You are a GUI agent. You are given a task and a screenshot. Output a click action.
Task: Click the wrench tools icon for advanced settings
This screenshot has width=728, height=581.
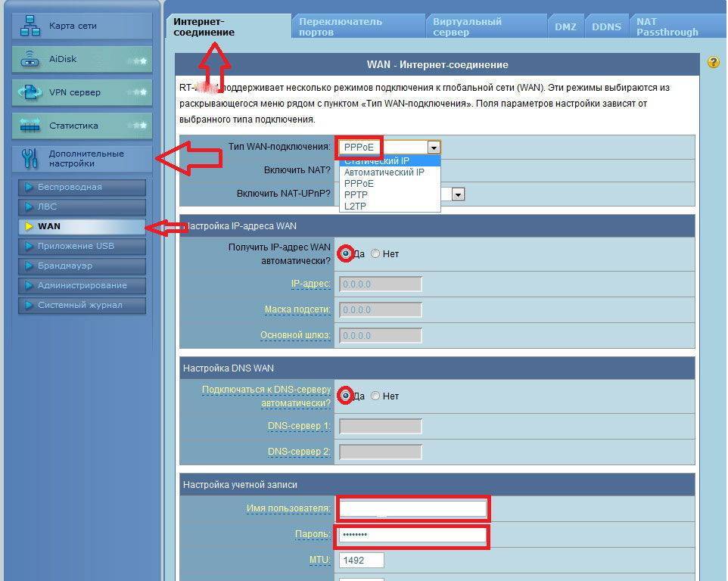pos(30,158)
